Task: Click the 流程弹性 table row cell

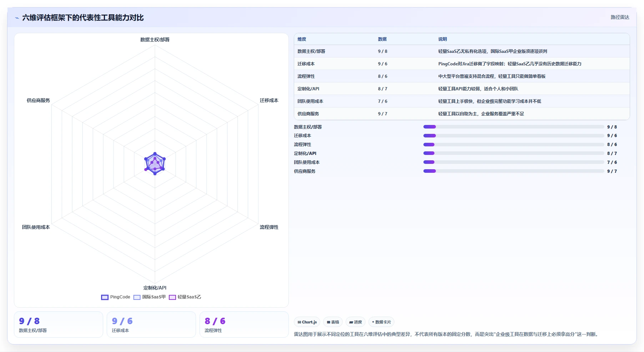Action: point(306,76)
